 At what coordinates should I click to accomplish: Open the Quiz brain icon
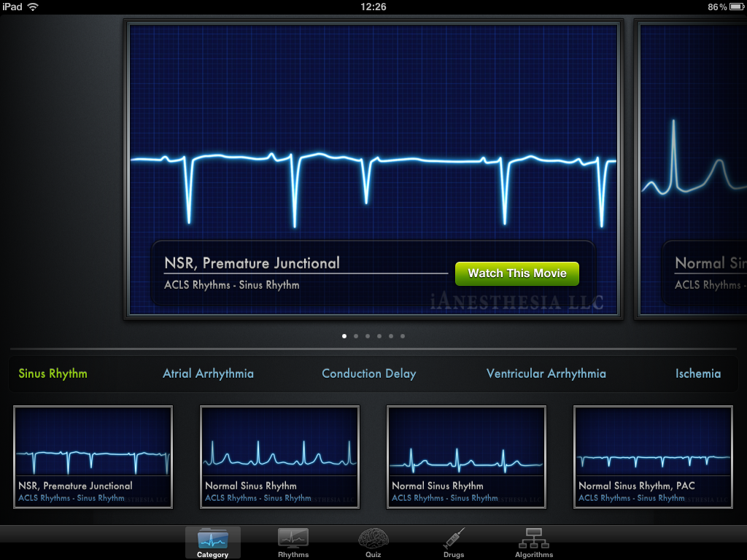click(373, 540)
